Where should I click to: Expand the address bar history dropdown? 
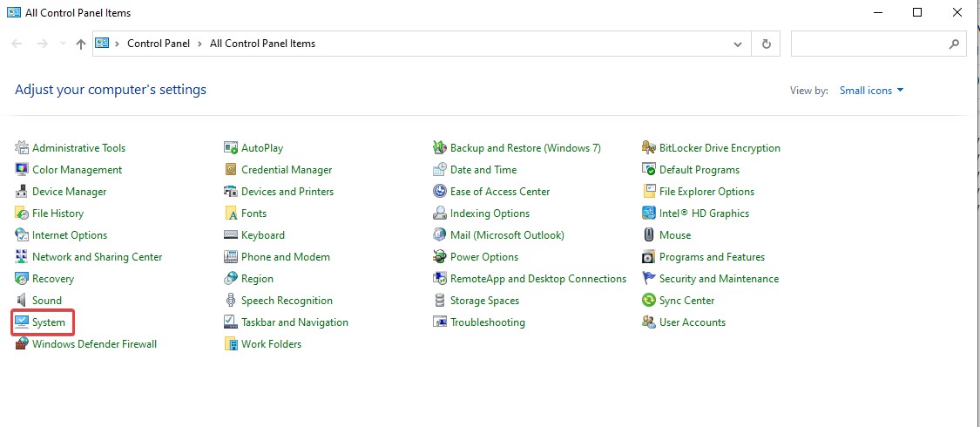coord(738,44)
